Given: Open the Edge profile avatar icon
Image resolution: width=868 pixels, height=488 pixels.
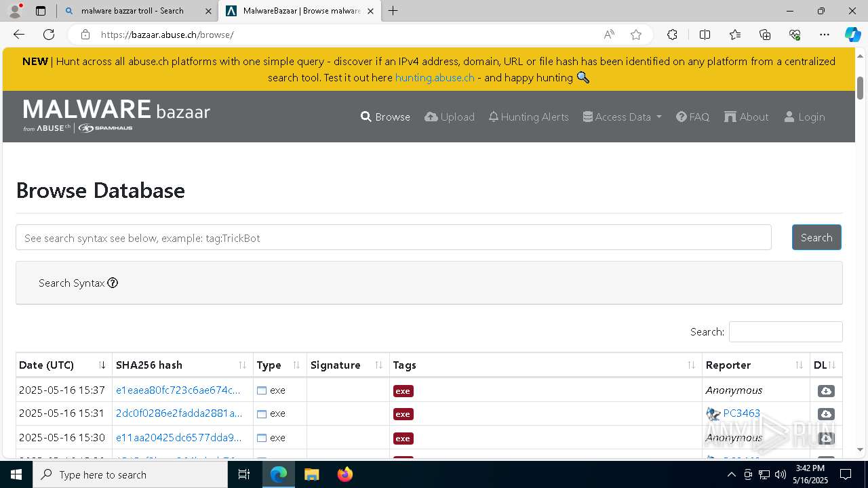Looking at the screenshot, I should pos(15,11).
